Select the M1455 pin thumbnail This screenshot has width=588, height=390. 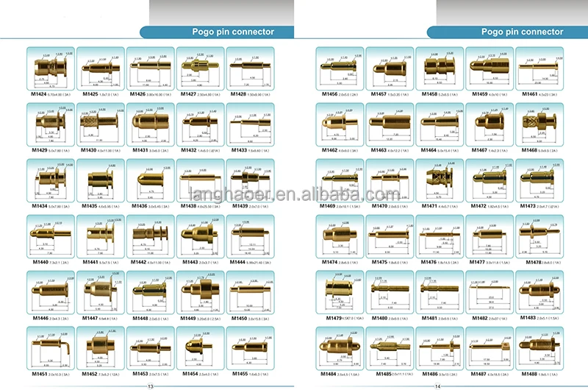click(x=251, y=348)
